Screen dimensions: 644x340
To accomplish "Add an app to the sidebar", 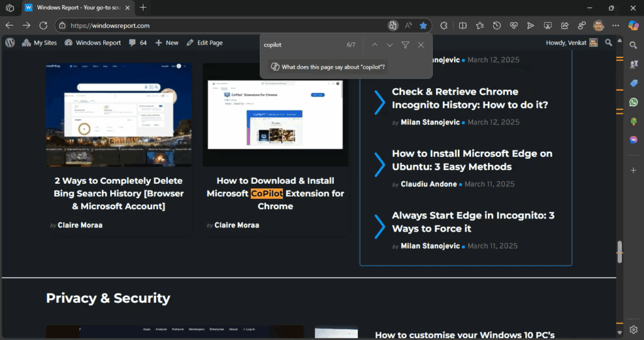I will [x=633, y=170].
